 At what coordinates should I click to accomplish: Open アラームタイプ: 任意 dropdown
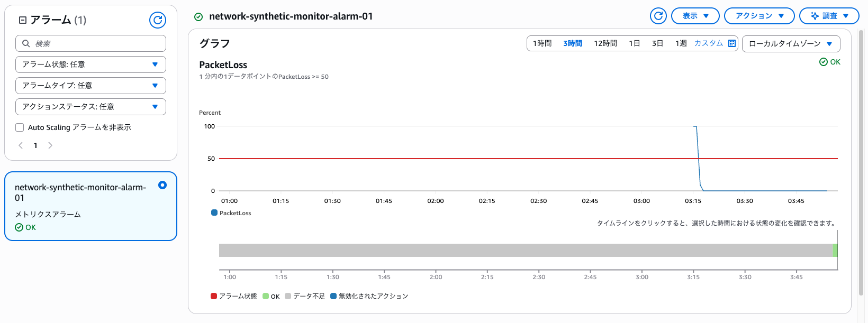click(91, 86)
